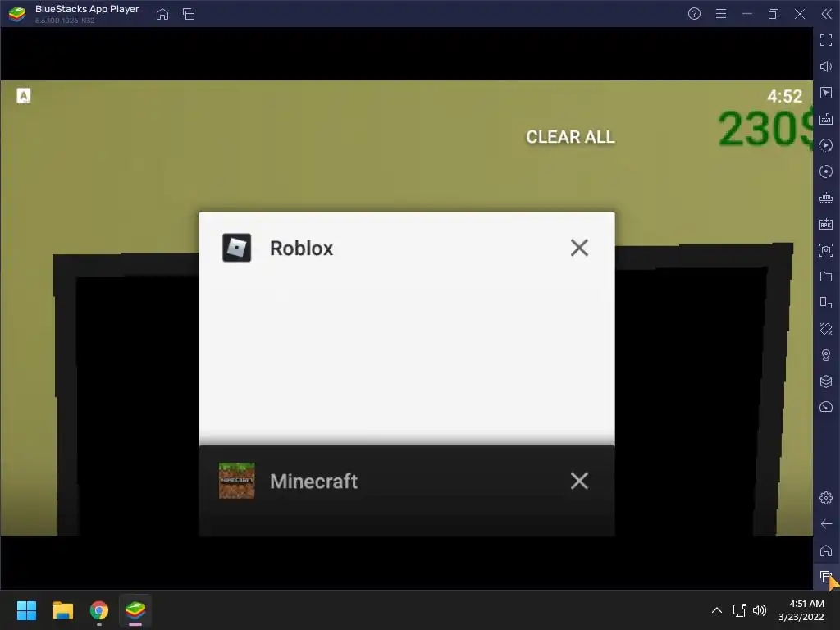This screenshot has width=840, height=630.
Task: Open network status in system tray
Action: coord(739,610)
